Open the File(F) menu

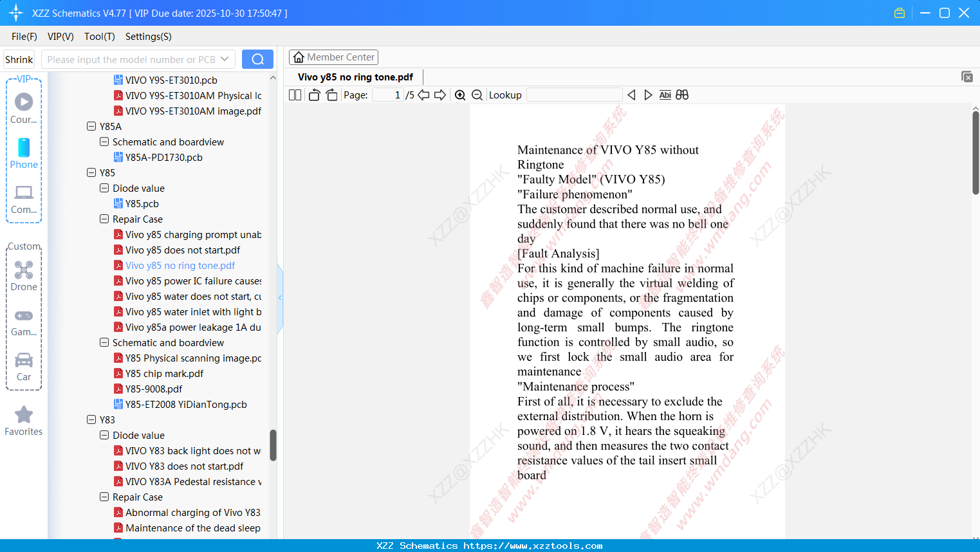point(24,37)
